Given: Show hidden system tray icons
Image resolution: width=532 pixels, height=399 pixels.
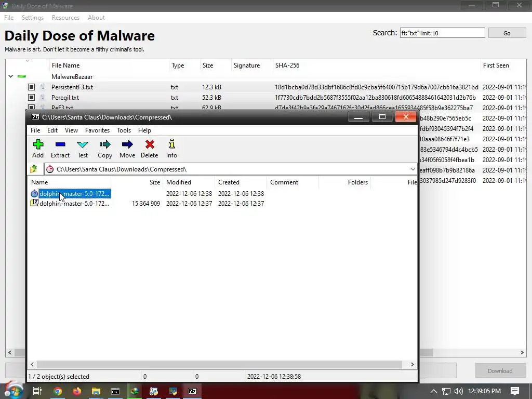Looking at the screenshot, I should pos(434,391).
